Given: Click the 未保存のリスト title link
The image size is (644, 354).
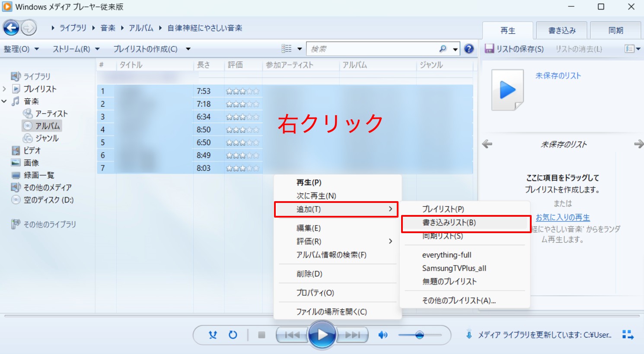Looking at the screenshot, I should click(558, 76).
